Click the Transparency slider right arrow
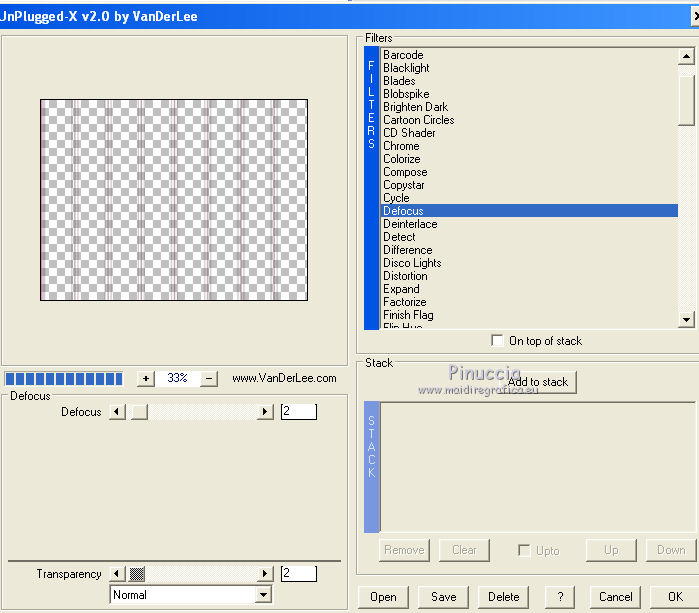 tap(265, 573)
